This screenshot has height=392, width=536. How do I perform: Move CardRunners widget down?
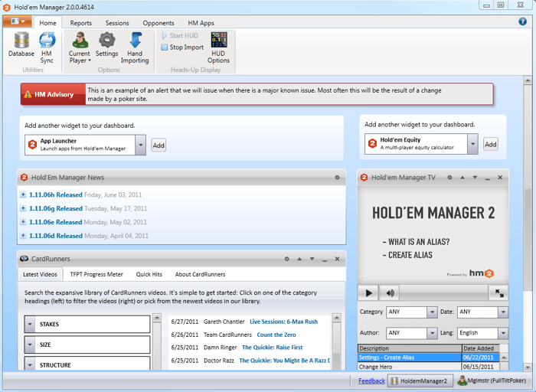pyautogui.click(x=312, y=259)
